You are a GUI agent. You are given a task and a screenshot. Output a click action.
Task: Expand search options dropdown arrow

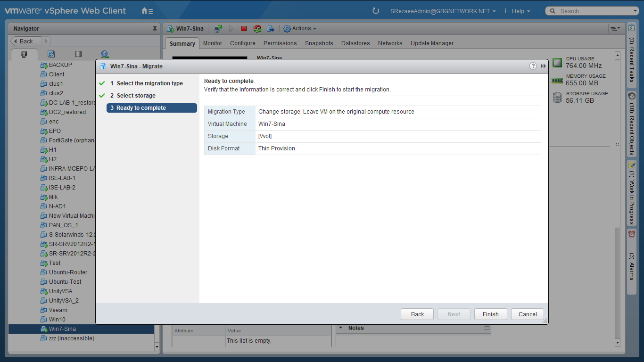point(636,11)
